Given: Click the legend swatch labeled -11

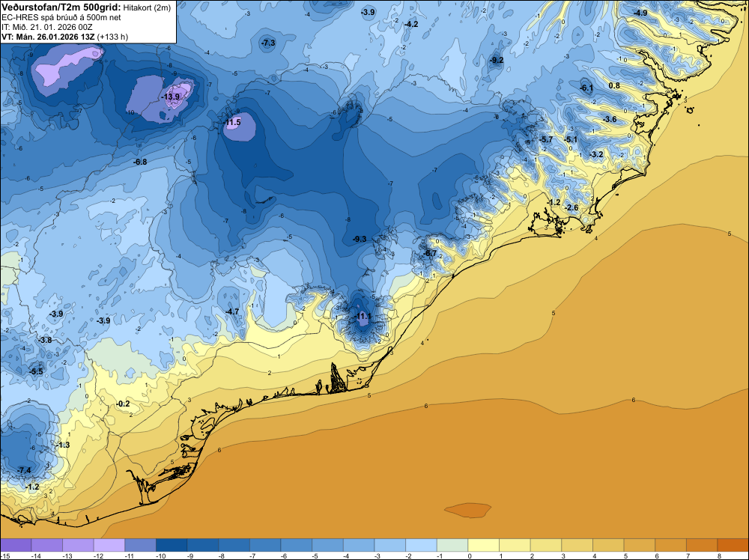Looking at the screenshot, I should 141,546.
